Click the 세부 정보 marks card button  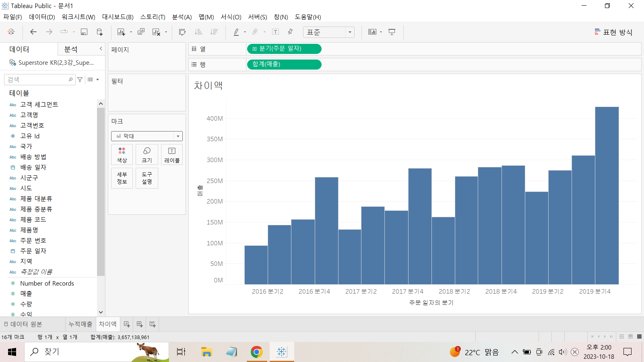tap(122, 178)
